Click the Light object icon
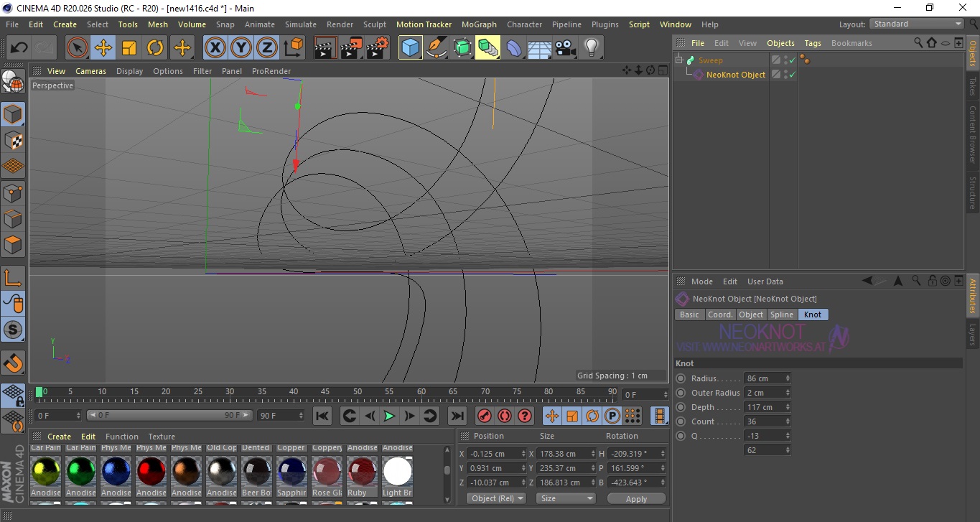The height and width of the screenshot is (522, 980). (591, 48)
